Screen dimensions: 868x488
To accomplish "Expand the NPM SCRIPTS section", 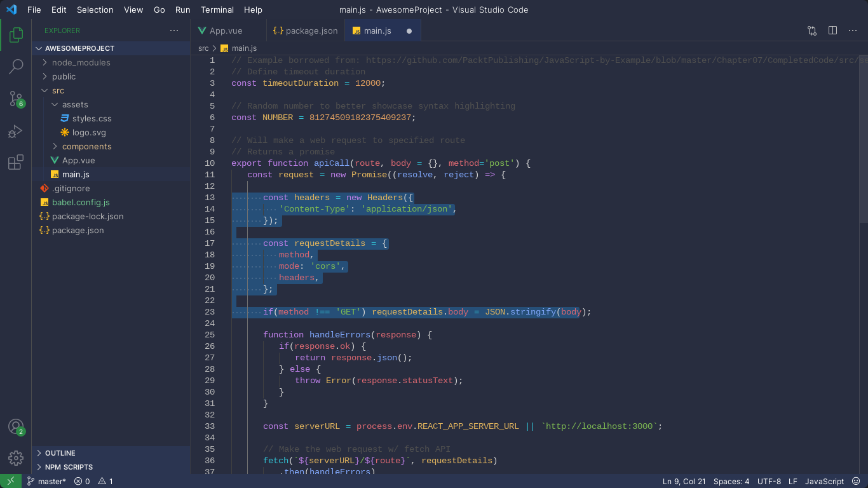I will [x=111, y=467].
